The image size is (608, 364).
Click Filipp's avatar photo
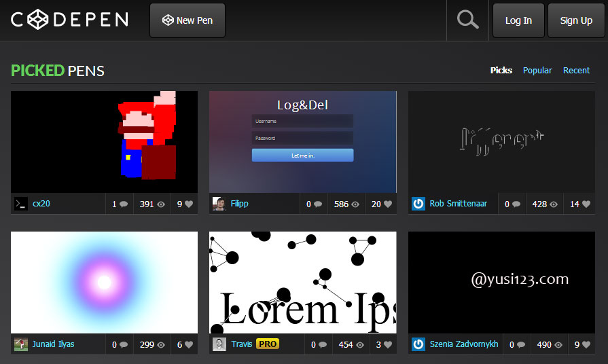click(219, 204)
